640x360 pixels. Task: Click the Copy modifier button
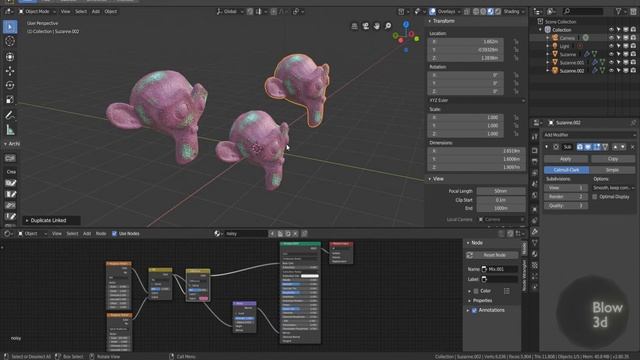pos(613,159)
